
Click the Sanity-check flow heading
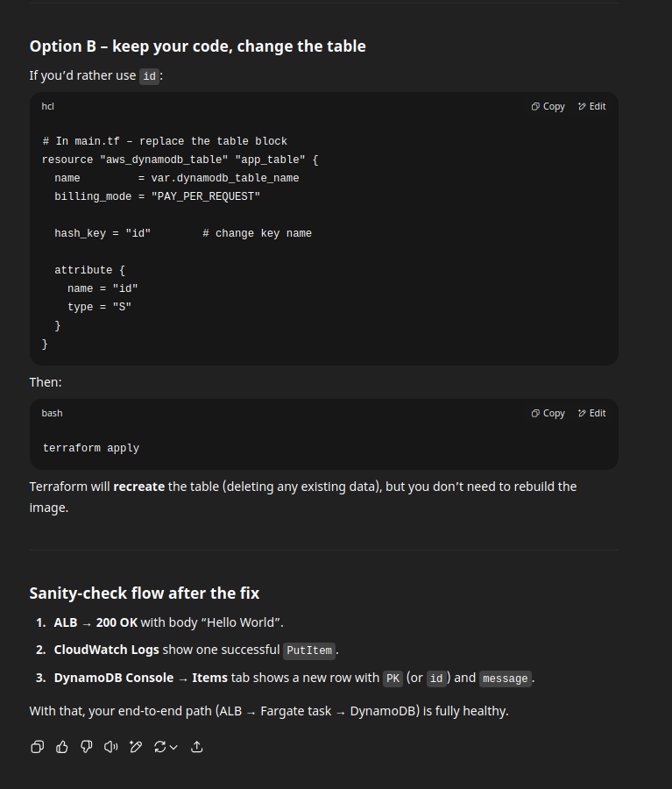pos(145,594)
